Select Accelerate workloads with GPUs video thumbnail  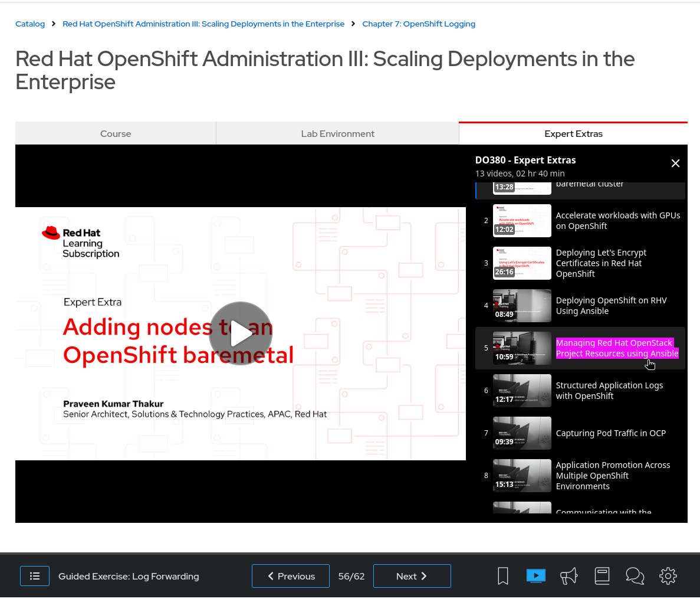522,221
